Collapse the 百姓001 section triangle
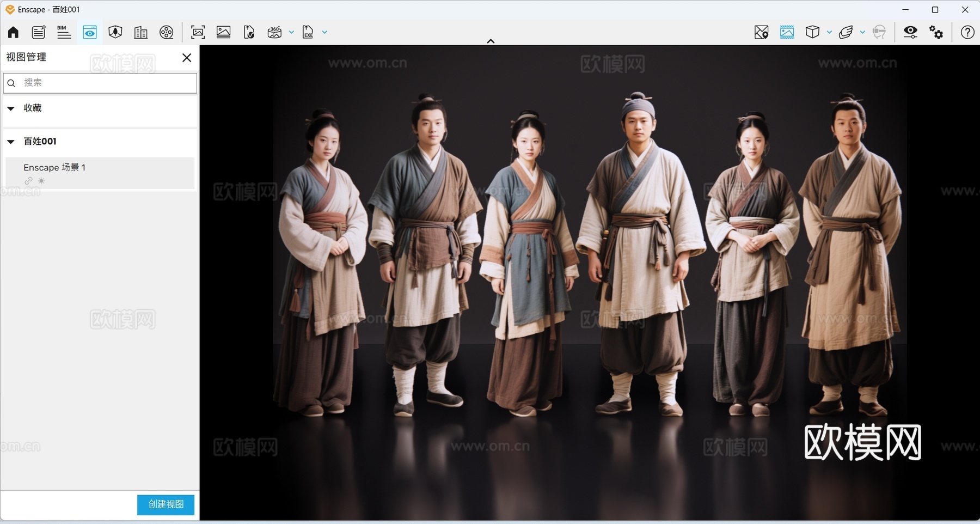 click(x=11, y=142)
